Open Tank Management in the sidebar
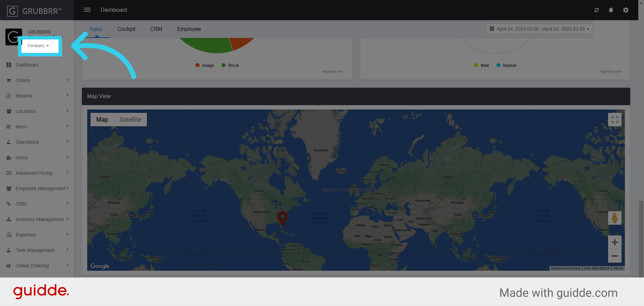Image resolution: width=644 pixels, height=306 pixels. click(x=37, y=250)
